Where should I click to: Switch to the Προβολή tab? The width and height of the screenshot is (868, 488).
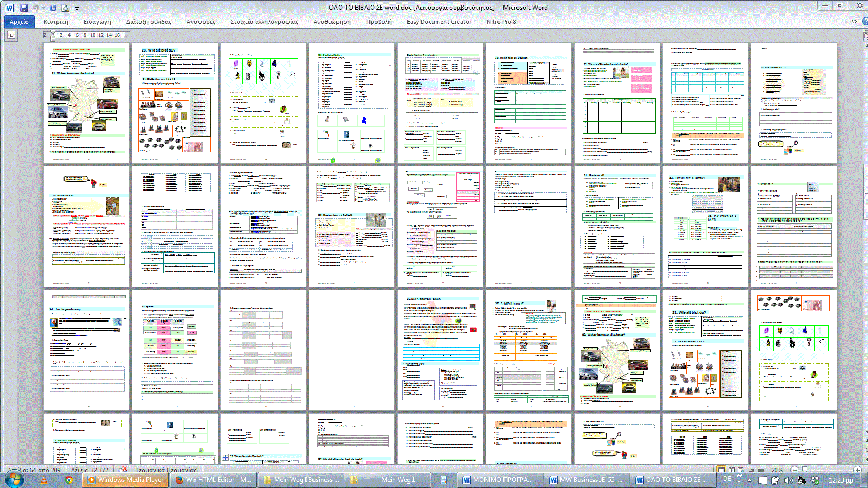pos(379,22)
